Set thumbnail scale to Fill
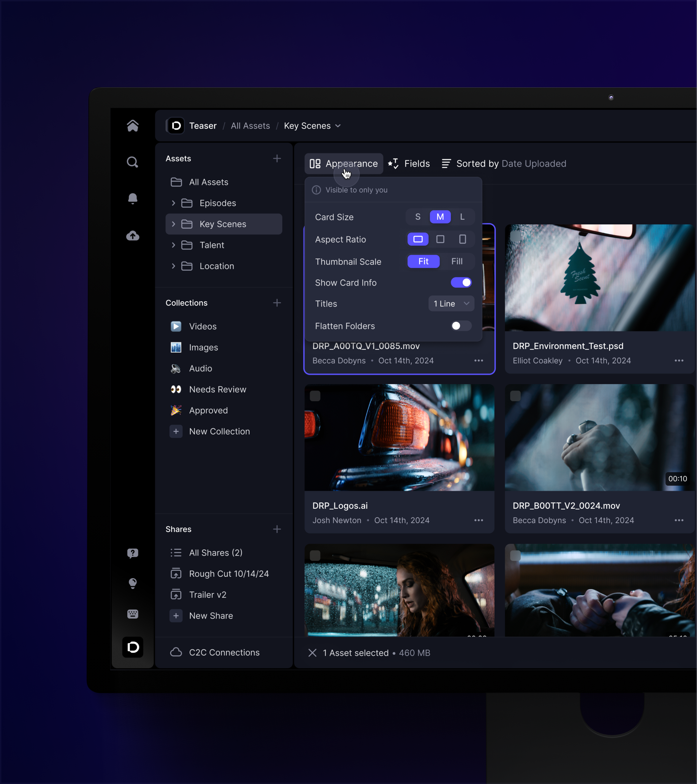Viewport: 697px width, 784px height. point(457,262)
